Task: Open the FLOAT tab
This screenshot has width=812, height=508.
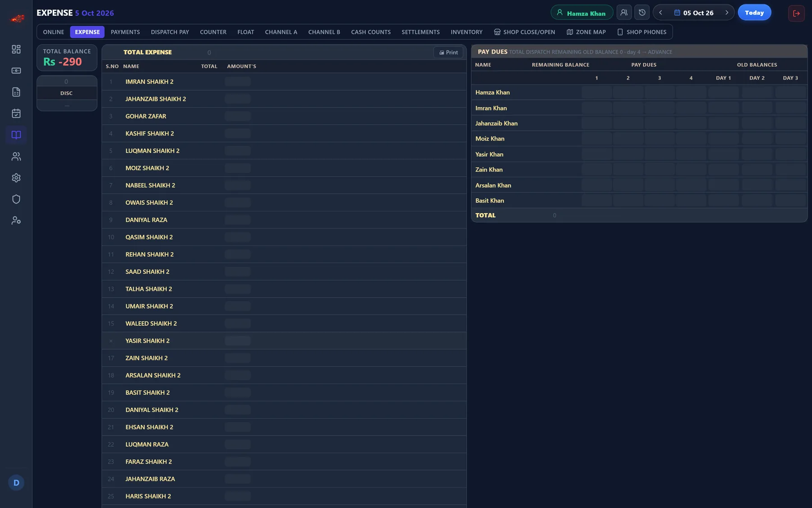Action: pos(246,32)
